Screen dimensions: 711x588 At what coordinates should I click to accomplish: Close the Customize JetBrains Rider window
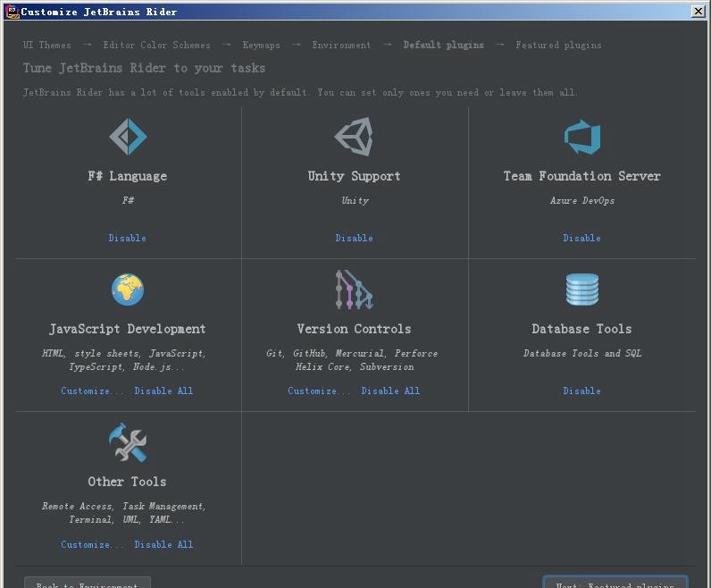click(698, 12)
